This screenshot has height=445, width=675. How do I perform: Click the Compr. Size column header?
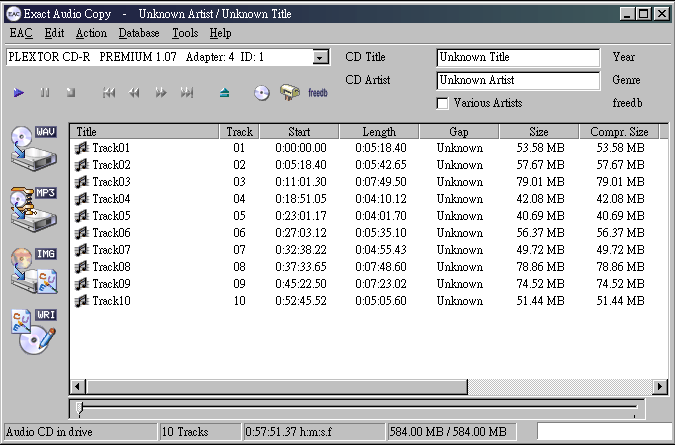coord(618,131)
